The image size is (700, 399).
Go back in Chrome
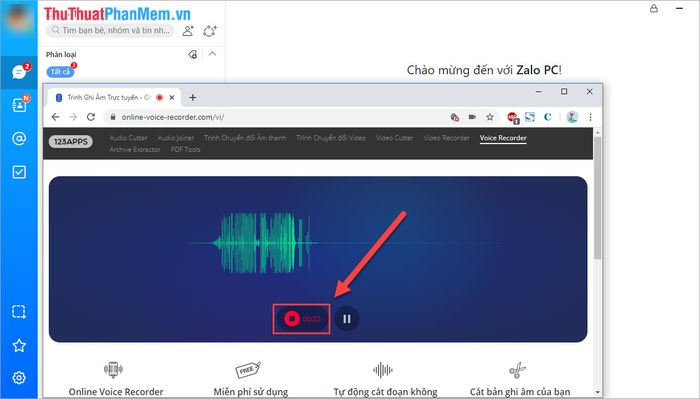[55, 117]
